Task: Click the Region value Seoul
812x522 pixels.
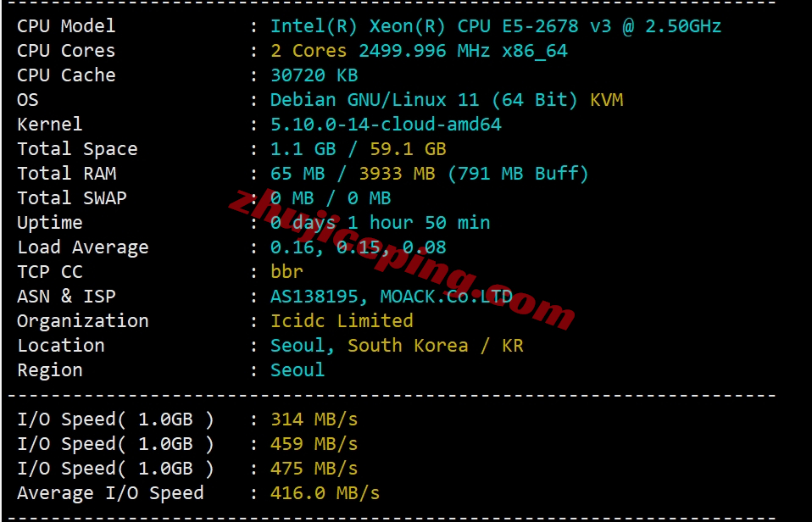Action: [x=298, y=369]
